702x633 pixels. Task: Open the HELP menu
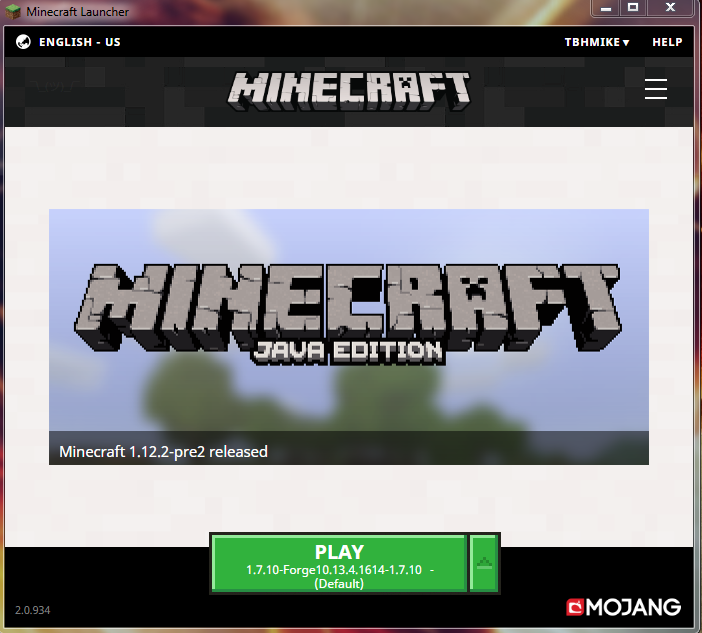coord(667,42)
